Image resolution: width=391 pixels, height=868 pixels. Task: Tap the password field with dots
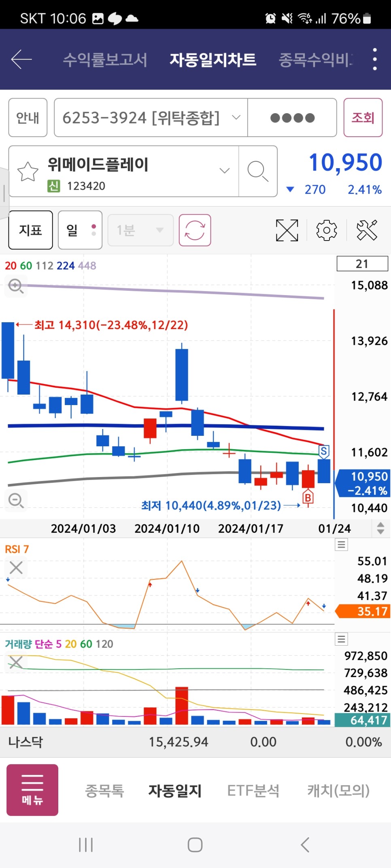click(x=292, y=118)
